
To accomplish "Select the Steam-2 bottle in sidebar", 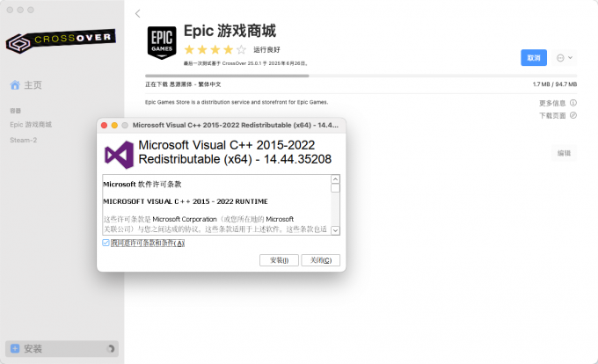I will click(x=24, y=141).
